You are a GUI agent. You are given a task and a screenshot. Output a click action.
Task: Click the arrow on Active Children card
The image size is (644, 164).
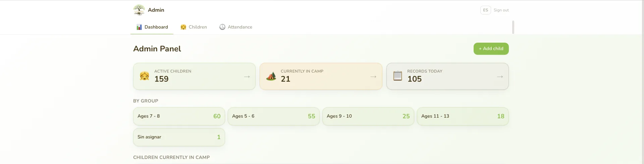click(247, 77)
